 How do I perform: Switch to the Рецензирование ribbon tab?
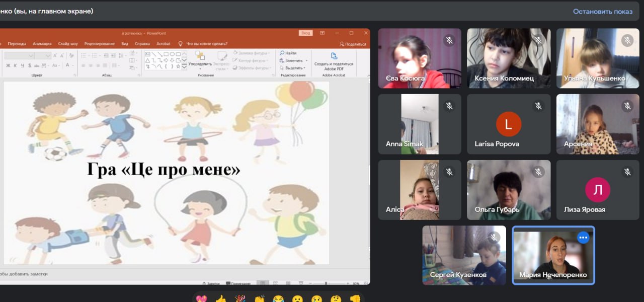(x=99, y=44)
